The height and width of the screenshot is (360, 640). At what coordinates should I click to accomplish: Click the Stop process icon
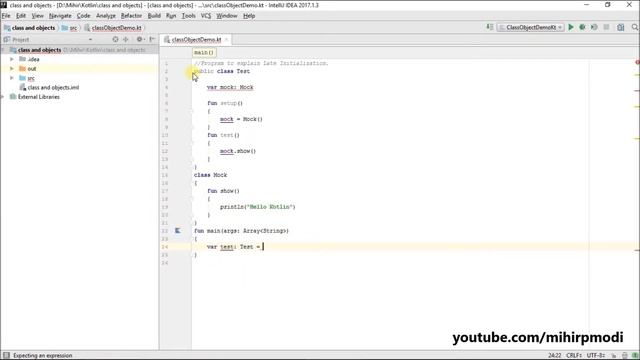(x=607, y=27)
